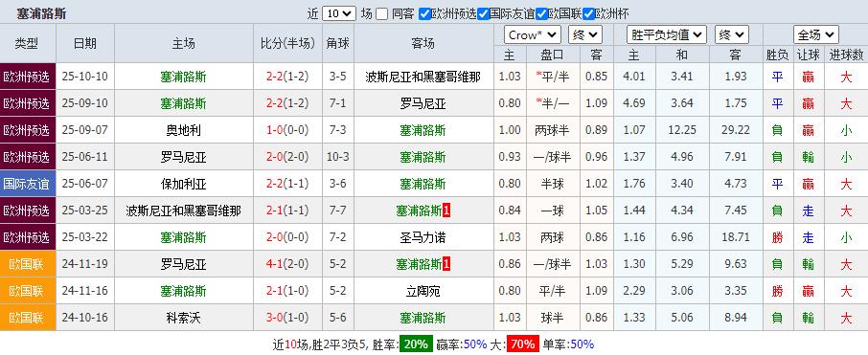This screenshot has height=355, width=868.
Task: Open the 终 dropdown next to Crow*
Action: [584, 34]
